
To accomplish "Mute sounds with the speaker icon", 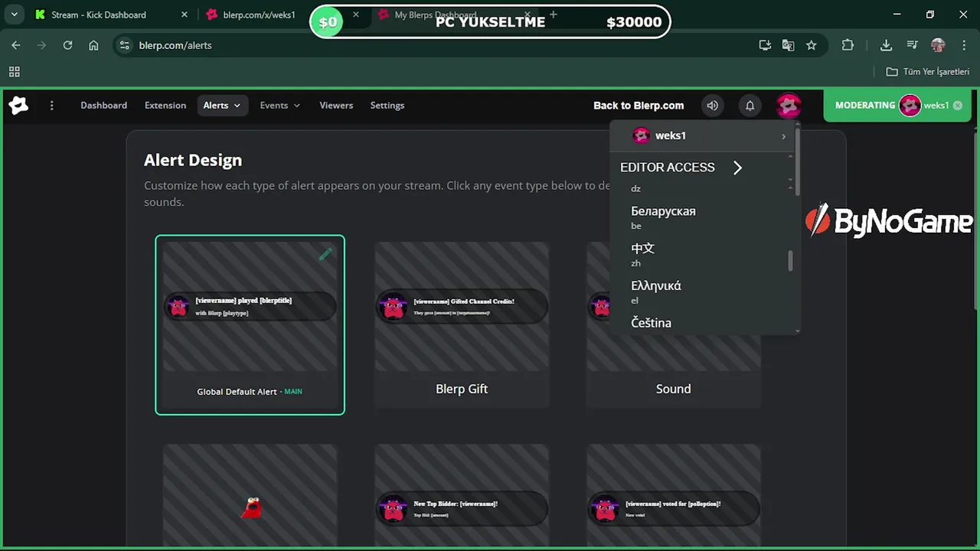I will pyautogui.click(x=713, y=106).
